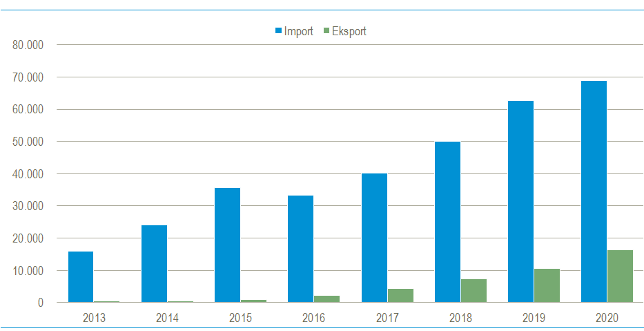Click the blue Import legend swatch
Image resolution: width=644 pixels, height=331 pixels.
279,31
